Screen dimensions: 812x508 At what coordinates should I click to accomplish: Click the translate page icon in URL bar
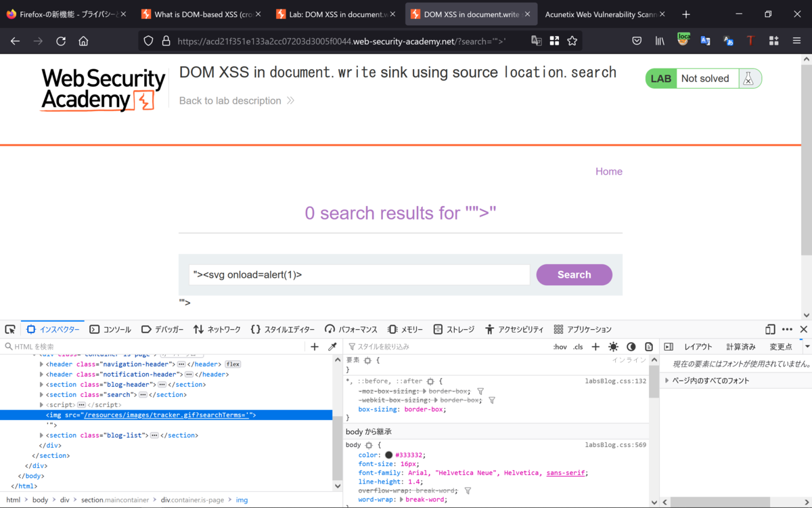click(x=537, y=41)
